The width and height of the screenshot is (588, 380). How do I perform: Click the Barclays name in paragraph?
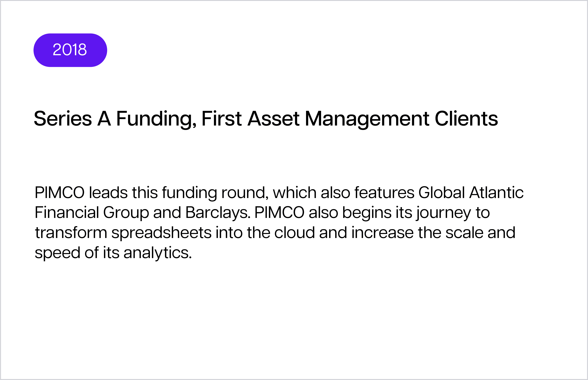[218, 213]
